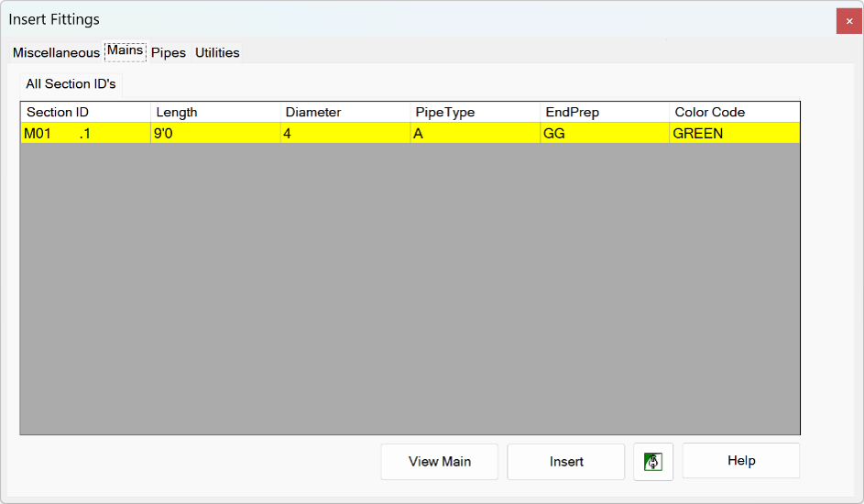Image resolution: width=864 pixels, height=504 pixels.
Task: Click the Color Code column header
Action: pyautogui.click(x=735, y=113)
